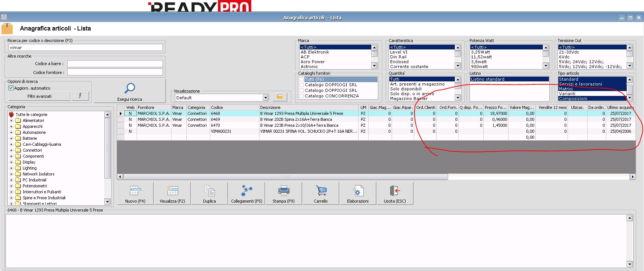Exit with Uscita (ESC)
The width and height of the screenshot is (644, 271).
pyautogui.click(x=395, y=193)
